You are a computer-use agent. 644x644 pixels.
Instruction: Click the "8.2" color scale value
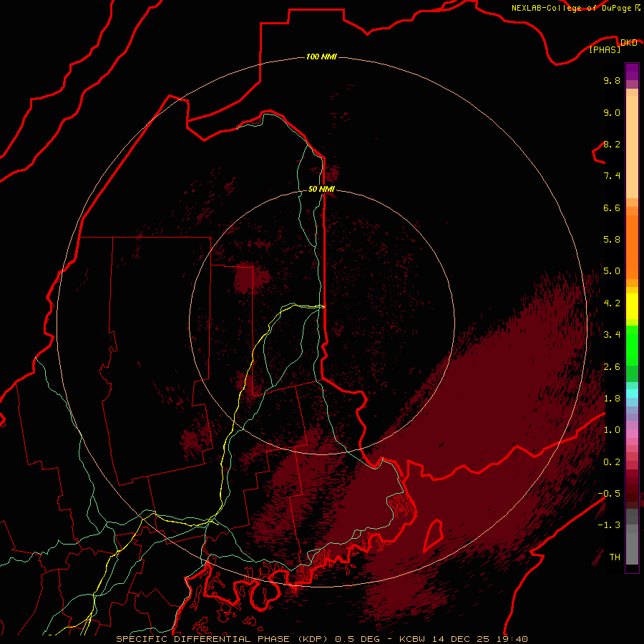point(612,144)
